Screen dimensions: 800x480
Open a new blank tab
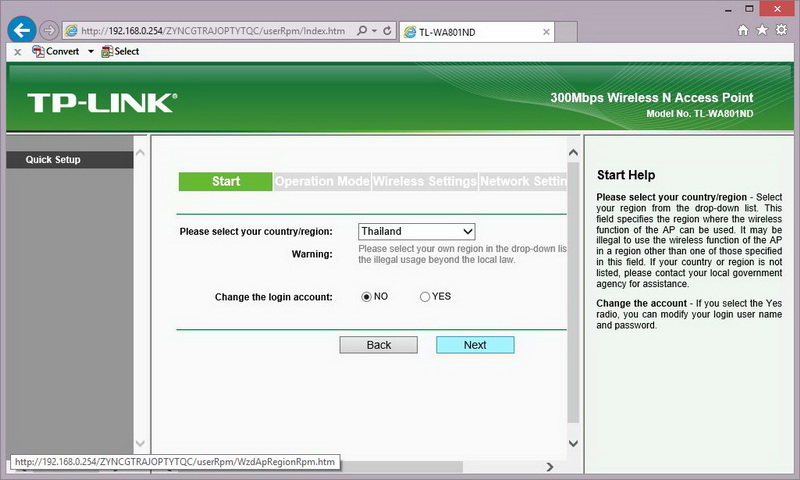[x=566, y=32]
